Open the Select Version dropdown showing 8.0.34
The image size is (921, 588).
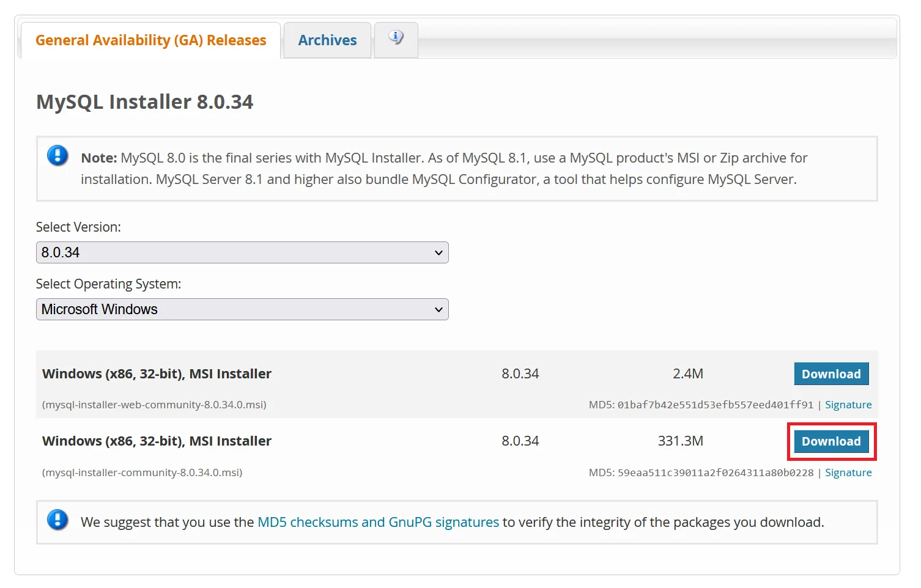[x=242, y=252]
